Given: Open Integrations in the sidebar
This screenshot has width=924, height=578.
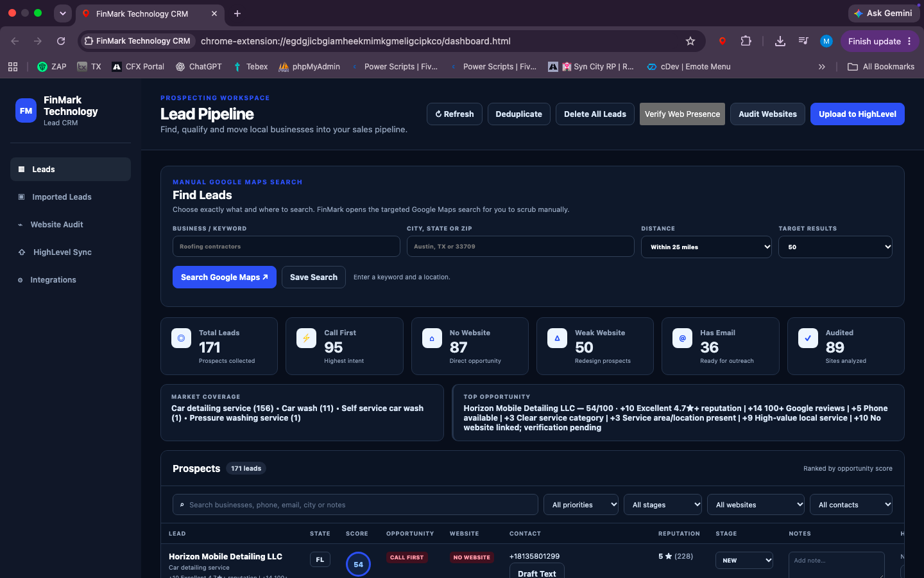Looking at the screenshot, I should pyautogui.click(x=71, y=280).
